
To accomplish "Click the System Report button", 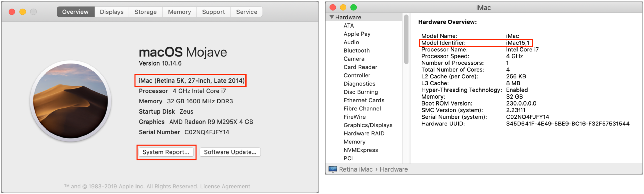I will coord(166,152).
